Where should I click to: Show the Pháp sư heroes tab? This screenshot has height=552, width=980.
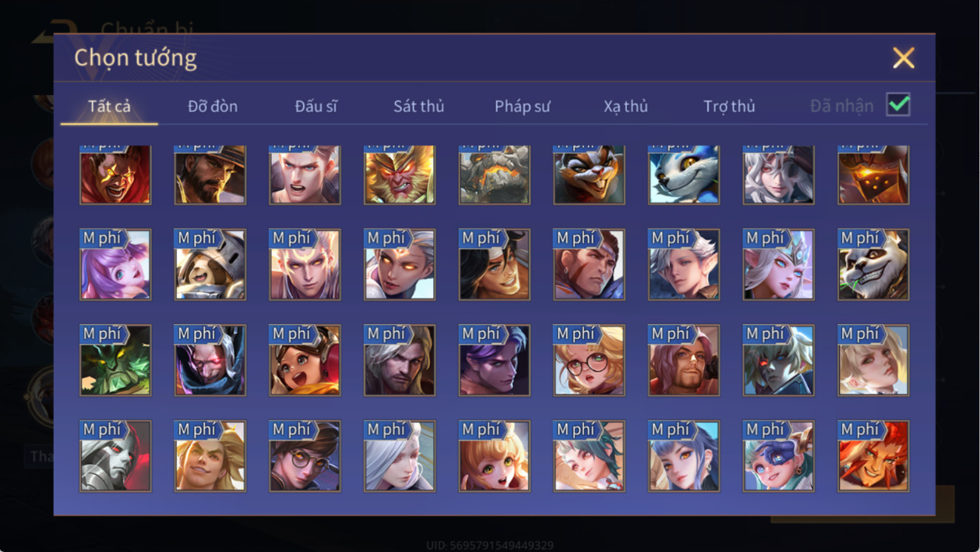click(522, 106)
